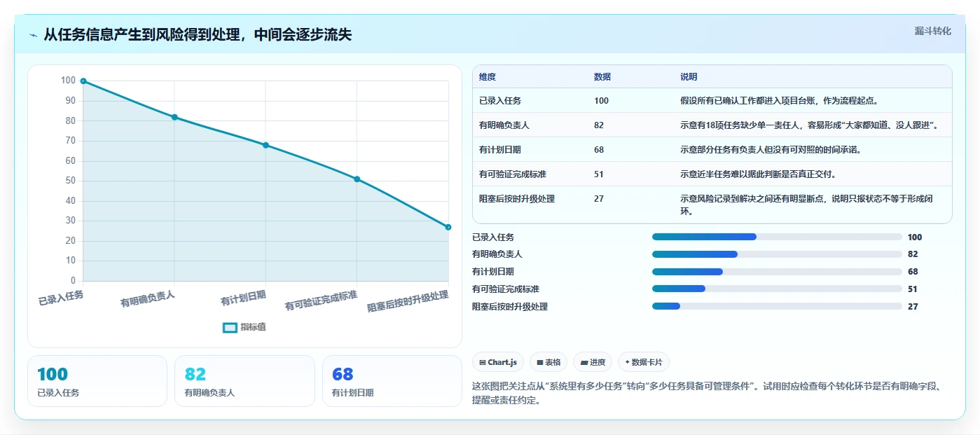Click the x-axis label 阻塞后按时升级处理
The height and width of the screenshot is (435, 980).
click(408, 301)
